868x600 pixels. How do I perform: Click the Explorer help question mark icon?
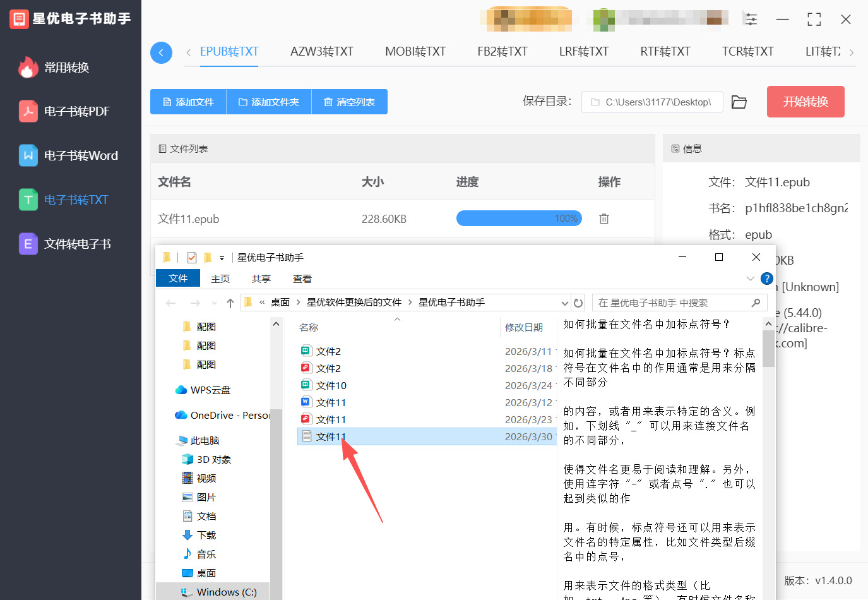pyautogui.click(x=767, y=279)
